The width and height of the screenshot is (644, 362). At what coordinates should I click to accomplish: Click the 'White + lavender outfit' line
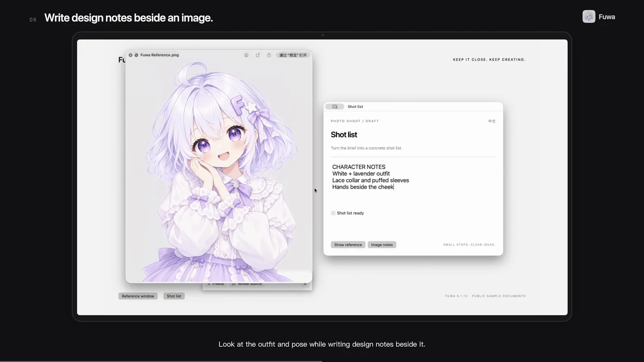tap(361, 174)
